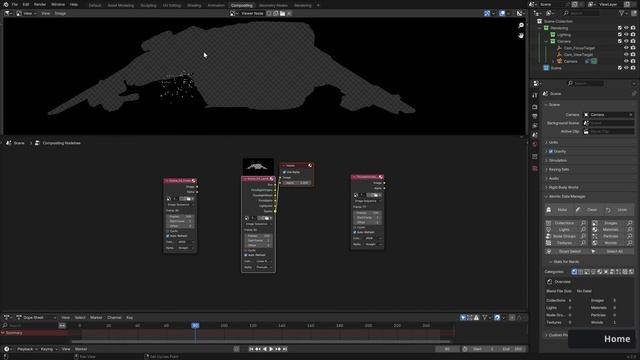Open the World properties tab icon
640x360 pixels.
click(535, 144)
